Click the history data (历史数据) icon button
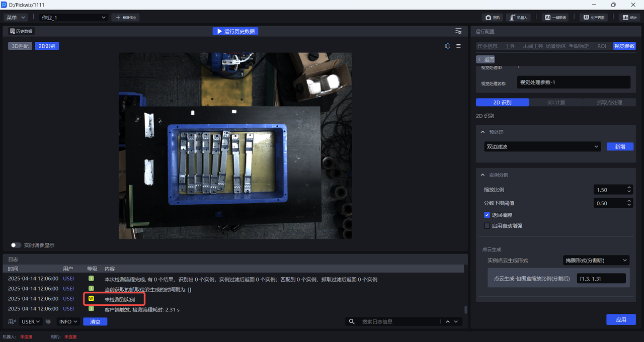The image size is (644, 342). (x=21, y=31)
